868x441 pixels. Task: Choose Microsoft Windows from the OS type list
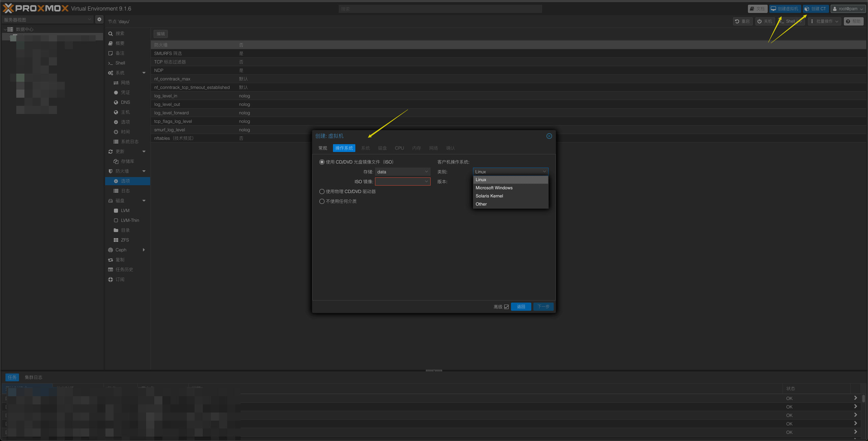494,188
